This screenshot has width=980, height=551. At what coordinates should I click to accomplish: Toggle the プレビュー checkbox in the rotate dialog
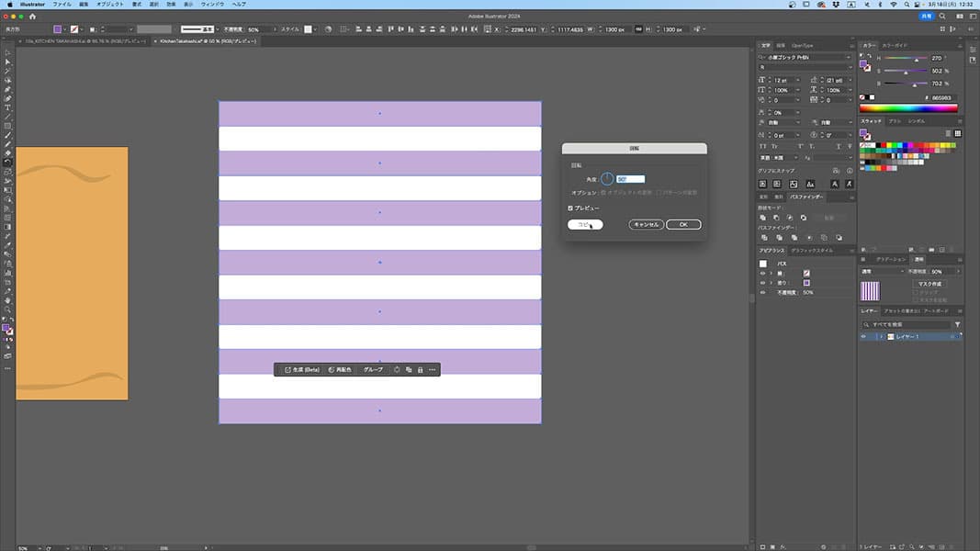570,208
